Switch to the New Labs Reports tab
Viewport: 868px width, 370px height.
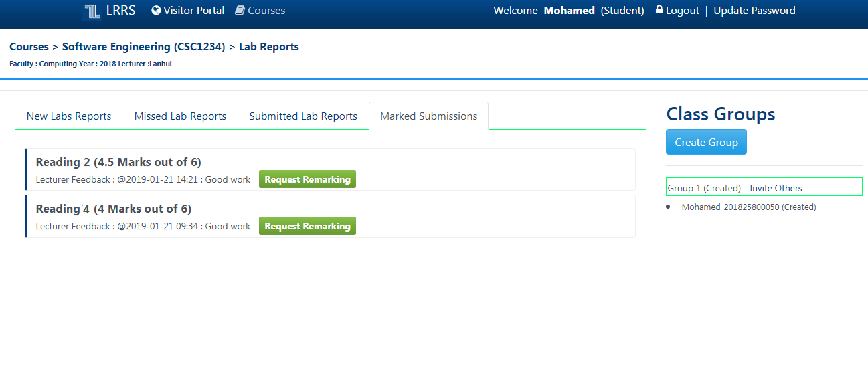coord(69,116)
